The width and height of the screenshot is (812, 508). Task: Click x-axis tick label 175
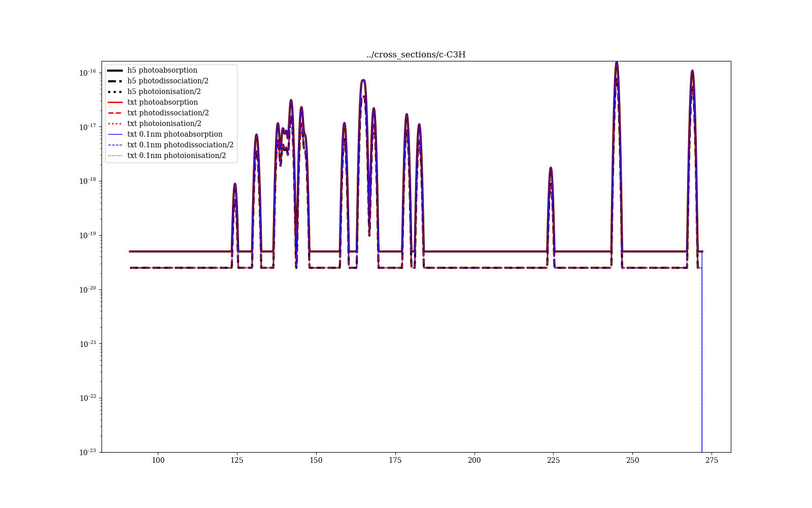tap(395, 460)
